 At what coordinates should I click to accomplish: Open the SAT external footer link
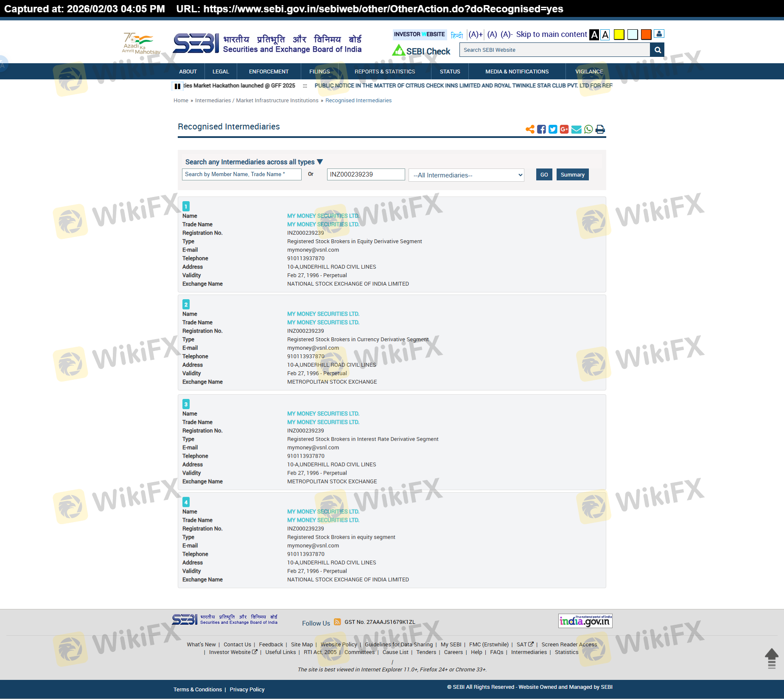coord(525,645)
